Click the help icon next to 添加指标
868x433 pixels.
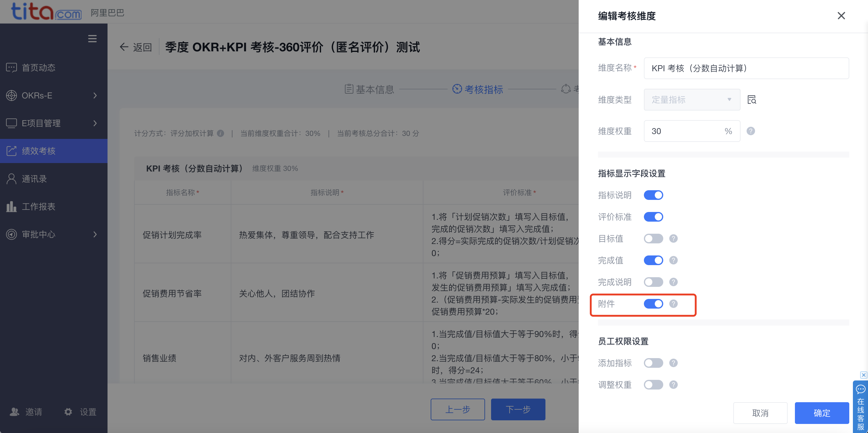673,363
